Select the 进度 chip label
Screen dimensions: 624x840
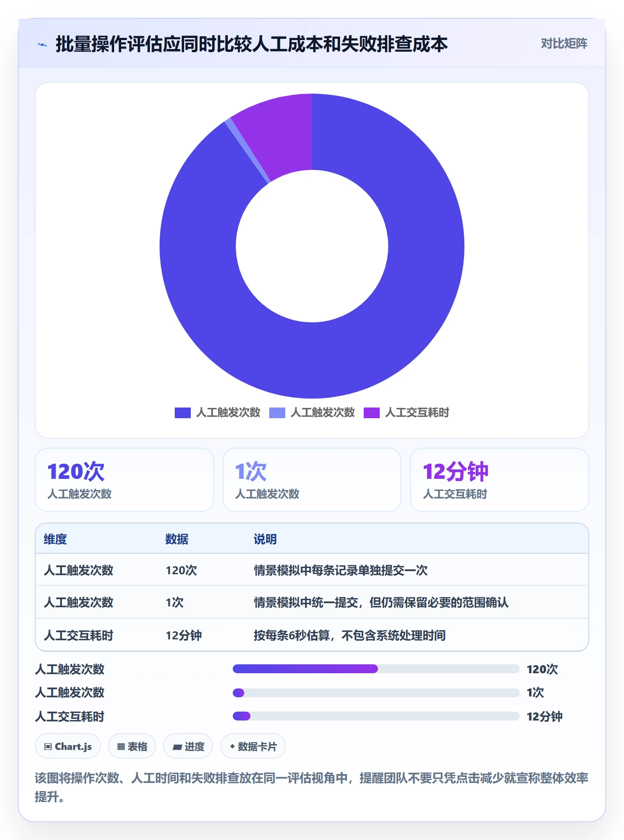tap(195, 746)
